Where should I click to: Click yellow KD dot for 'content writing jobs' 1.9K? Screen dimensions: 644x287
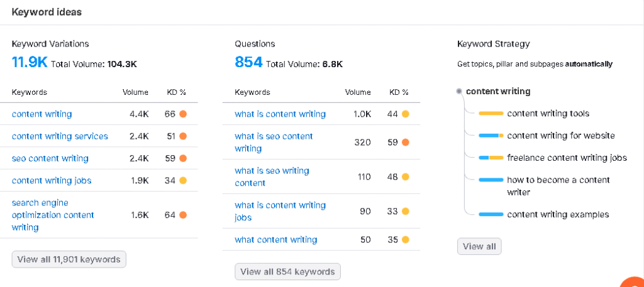pyautogui.click(x=183, y=180)
